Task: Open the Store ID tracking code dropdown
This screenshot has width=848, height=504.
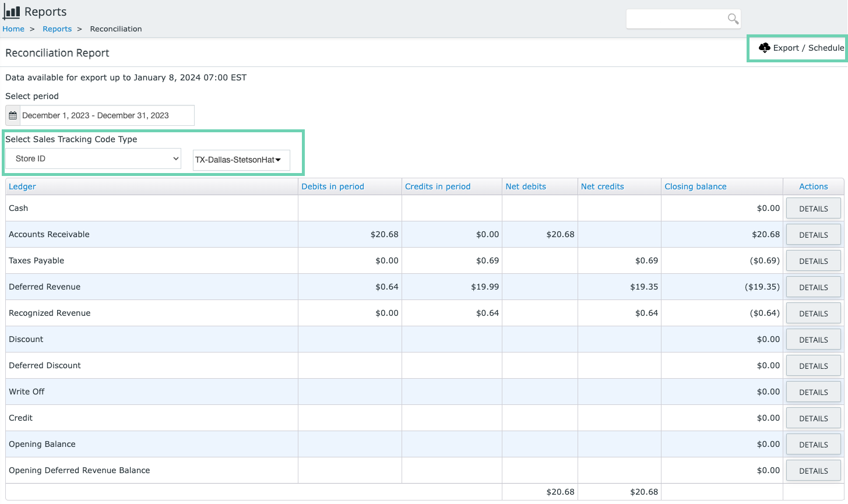Action: click(x=93, y=158)
